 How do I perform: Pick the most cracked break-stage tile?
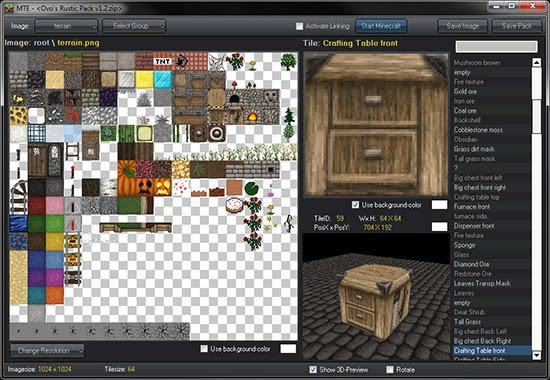tap(180, 331)
